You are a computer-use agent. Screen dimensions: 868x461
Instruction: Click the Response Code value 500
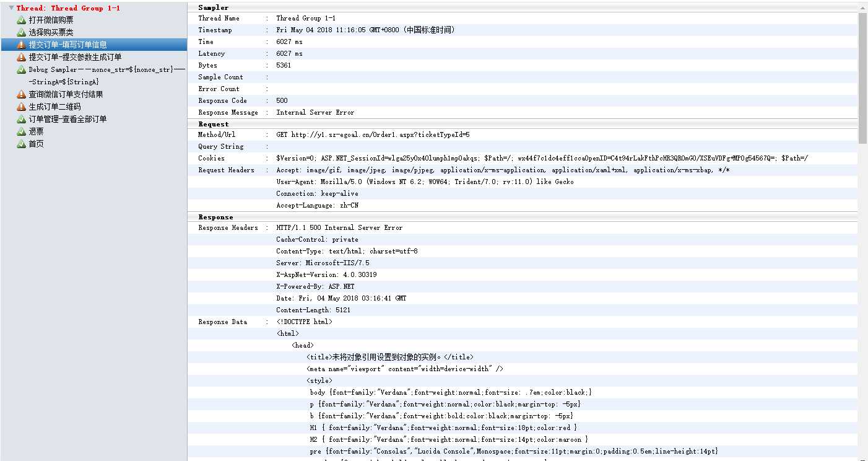tap(282, 100)
